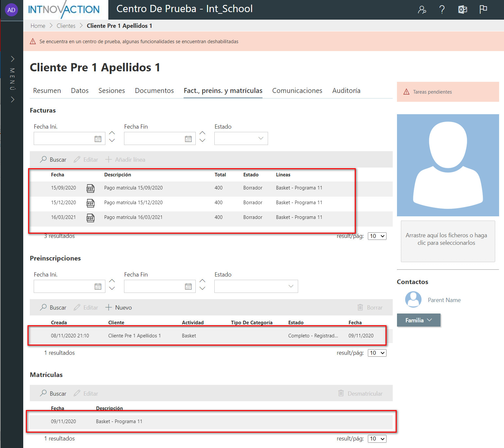Screen dimensions: 504x448
Task: Switch to the Datos tab
Action: [x=80, y=91]
